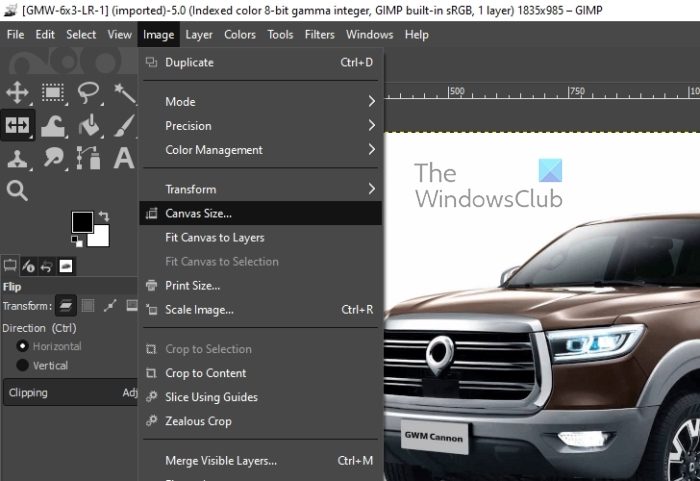Open the Device Status tab
This screenshot has width=700, height=481.
[x=29, y=266]
